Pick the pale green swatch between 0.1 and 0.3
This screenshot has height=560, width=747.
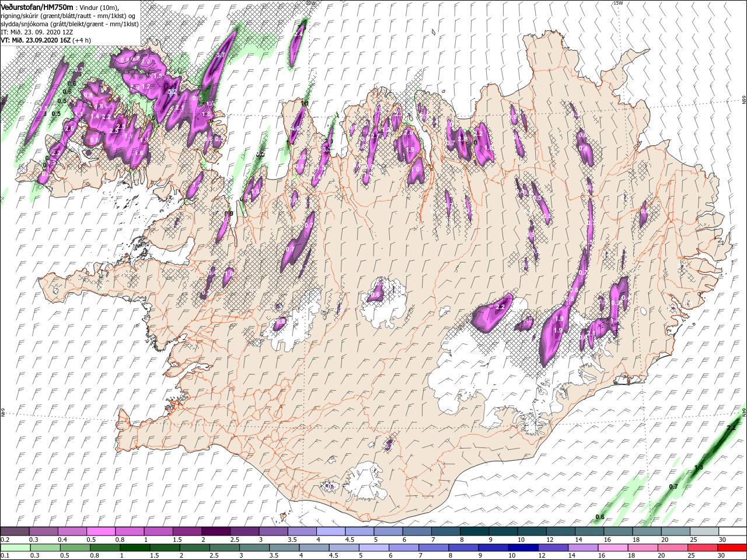(15, 547)
